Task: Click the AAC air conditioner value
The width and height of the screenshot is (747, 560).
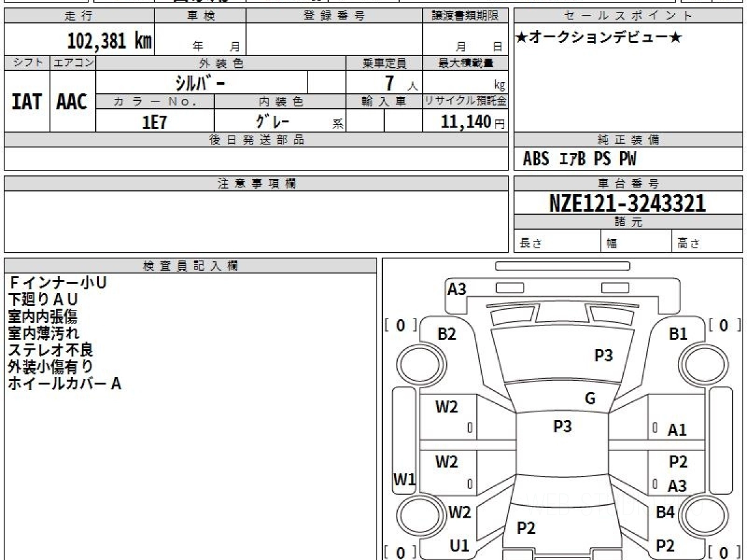Action: (72, 101)
